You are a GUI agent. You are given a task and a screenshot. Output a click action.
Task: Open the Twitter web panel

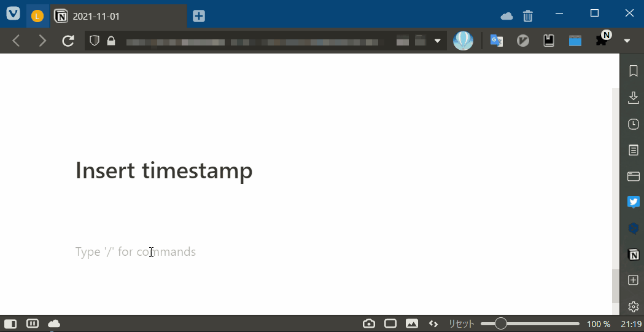(x=634, y=202)
